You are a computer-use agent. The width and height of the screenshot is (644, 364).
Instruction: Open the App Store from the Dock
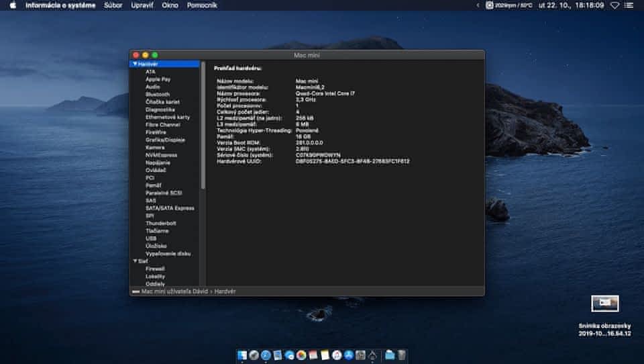[x=348, y=355]
